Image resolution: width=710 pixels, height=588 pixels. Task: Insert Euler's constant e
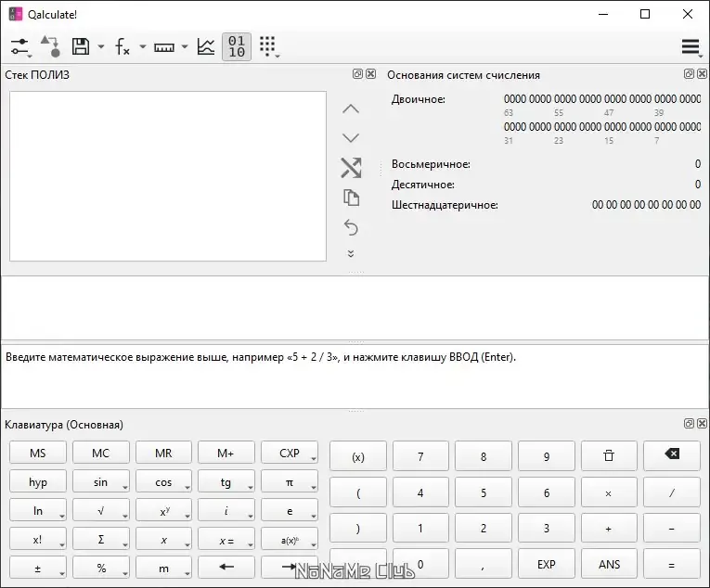[x=290, y=511]
